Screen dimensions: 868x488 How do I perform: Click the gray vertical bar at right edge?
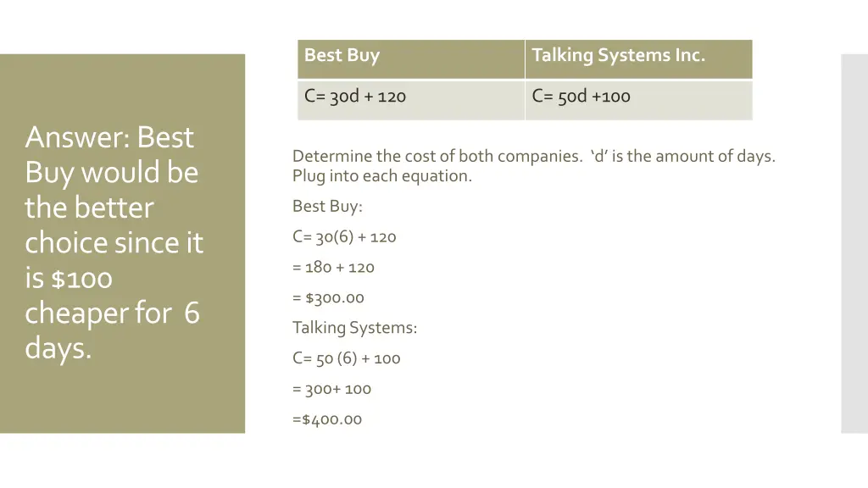[854, 244]
